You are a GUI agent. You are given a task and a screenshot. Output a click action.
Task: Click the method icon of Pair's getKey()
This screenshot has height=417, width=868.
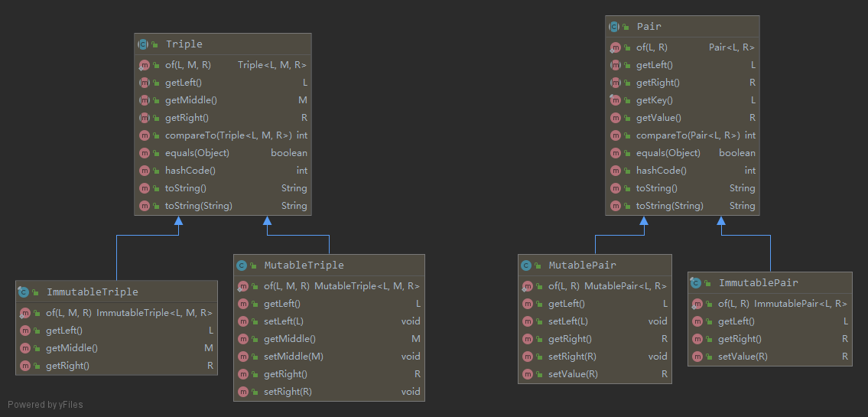click(x=614, y=100)
